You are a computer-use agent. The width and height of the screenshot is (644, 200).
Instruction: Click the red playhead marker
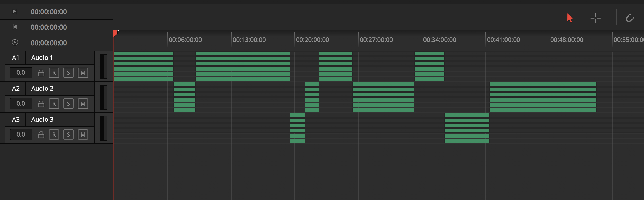(115, 34)
